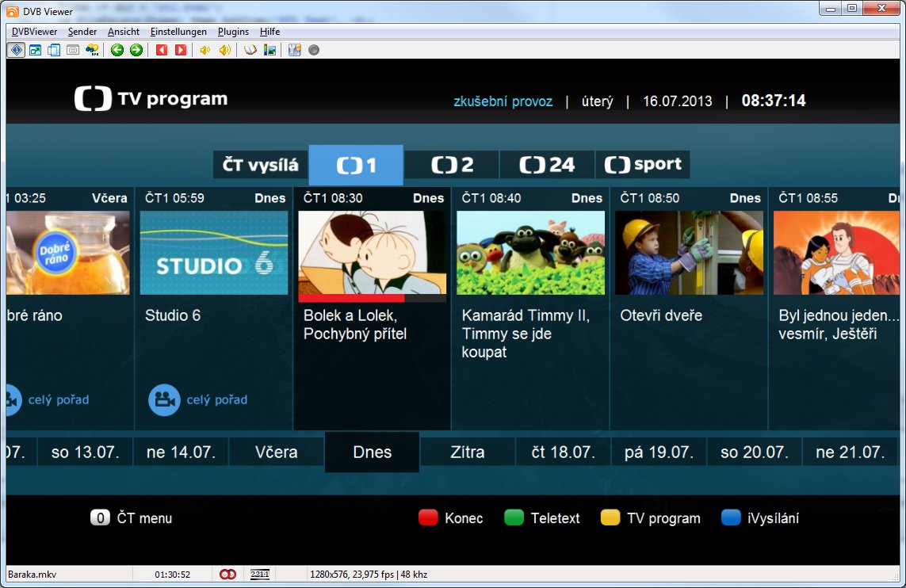
Task: Click the Otevři dveře title text
Action: click(661, 315)
